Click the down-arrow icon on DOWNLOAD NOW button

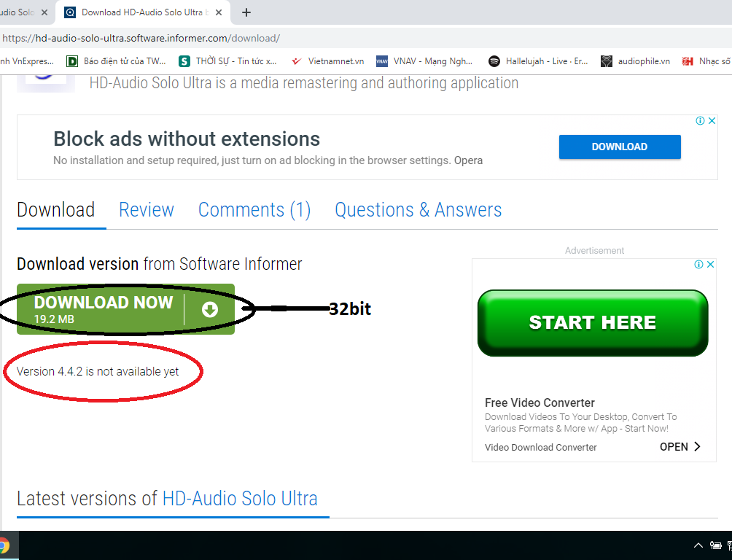210,309
